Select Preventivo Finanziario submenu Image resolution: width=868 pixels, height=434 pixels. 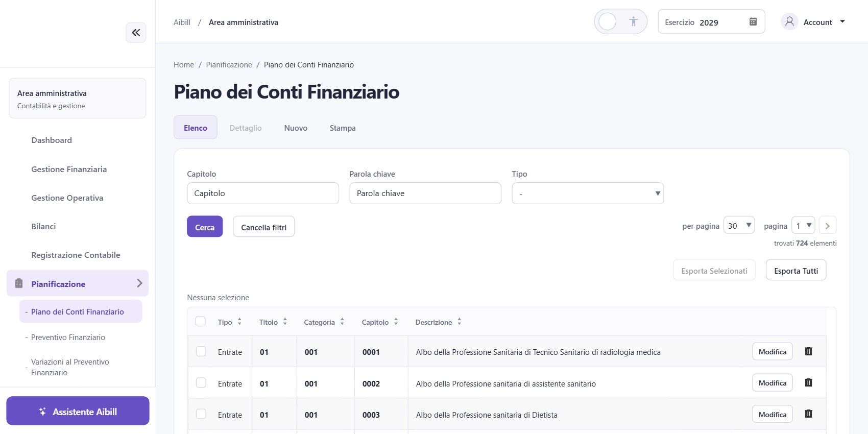[x=68, y=337]
